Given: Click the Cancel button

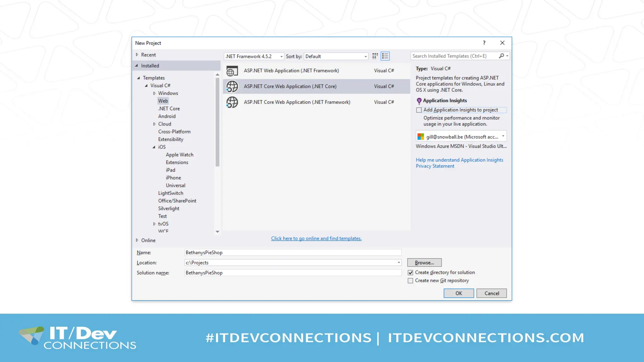Looking at the screenshot, I should point(491,293).
